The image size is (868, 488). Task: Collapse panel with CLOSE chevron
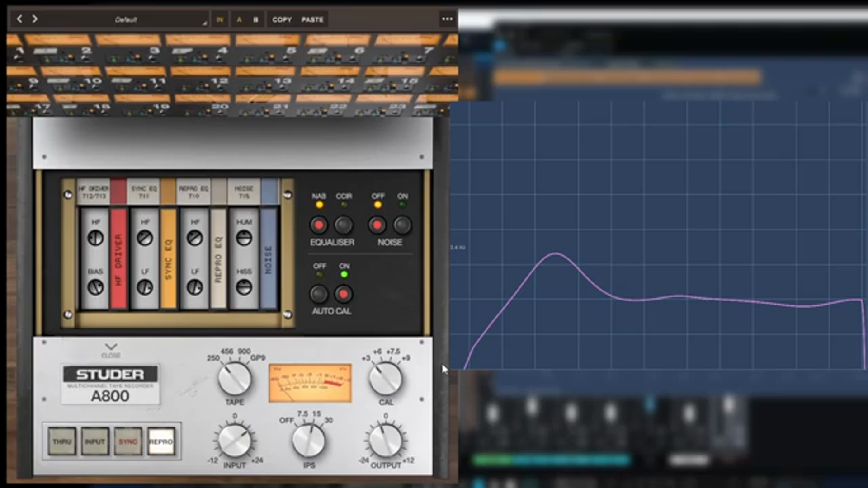pos(111,347)
